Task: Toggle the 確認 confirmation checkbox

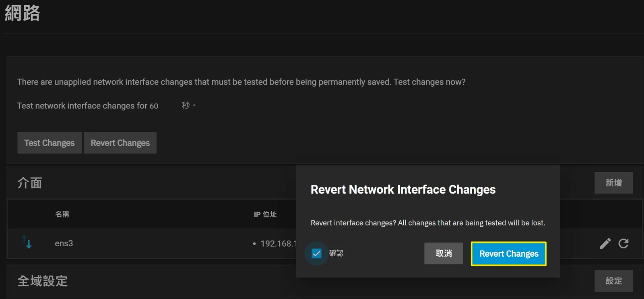Action: tap(317, 253)
